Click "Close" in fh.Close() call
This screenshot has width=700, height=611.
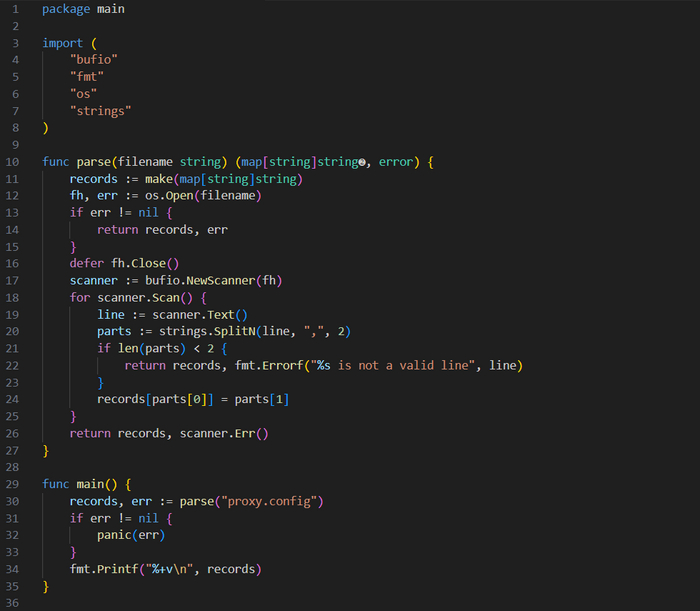click(149, 264)
